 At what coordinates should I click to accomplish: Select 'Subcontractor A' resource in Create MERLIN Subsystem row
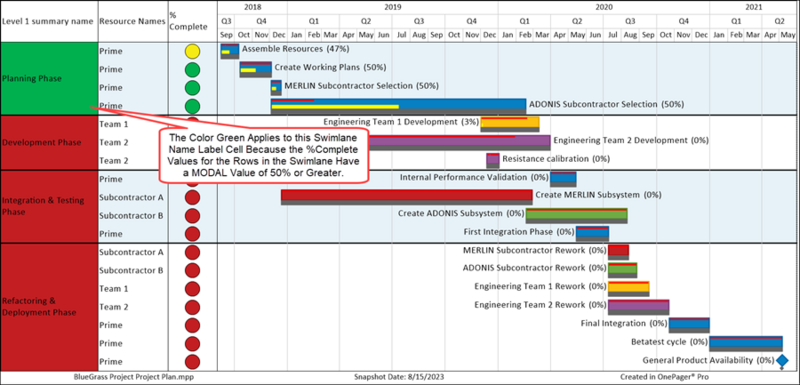point(131,197)
